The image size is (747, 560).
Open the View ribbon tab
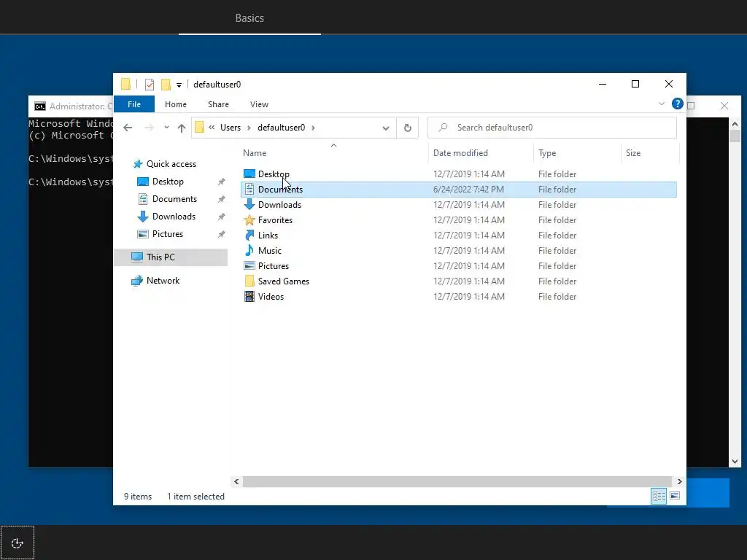259,104
